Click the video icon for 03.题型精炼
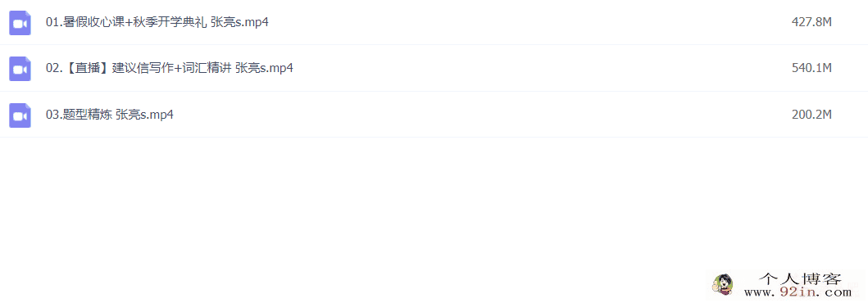Screen dimensions: 868x303 point(20,115)
